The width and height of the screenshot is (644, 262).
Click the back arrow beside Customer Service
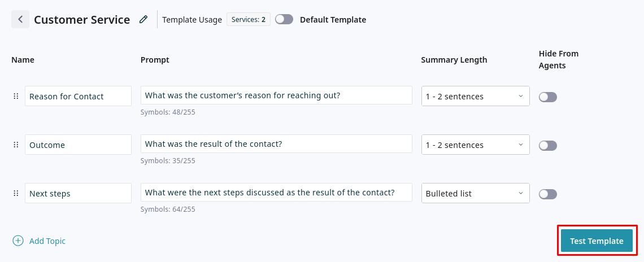coord(20,20)
